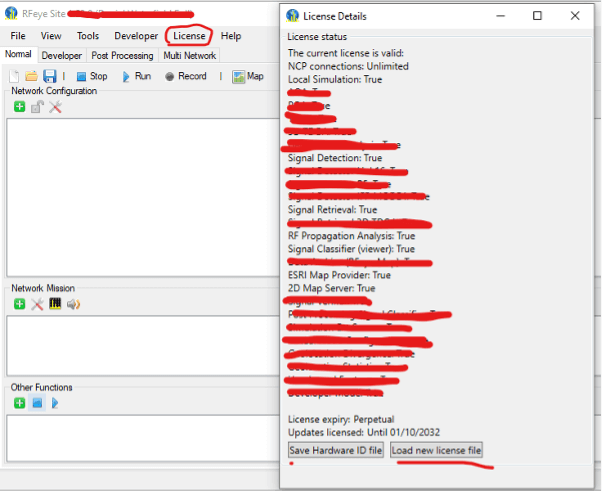This screenshot has width=602, height=492.
Task: Open the Developer menu
Action: [136, 36]
